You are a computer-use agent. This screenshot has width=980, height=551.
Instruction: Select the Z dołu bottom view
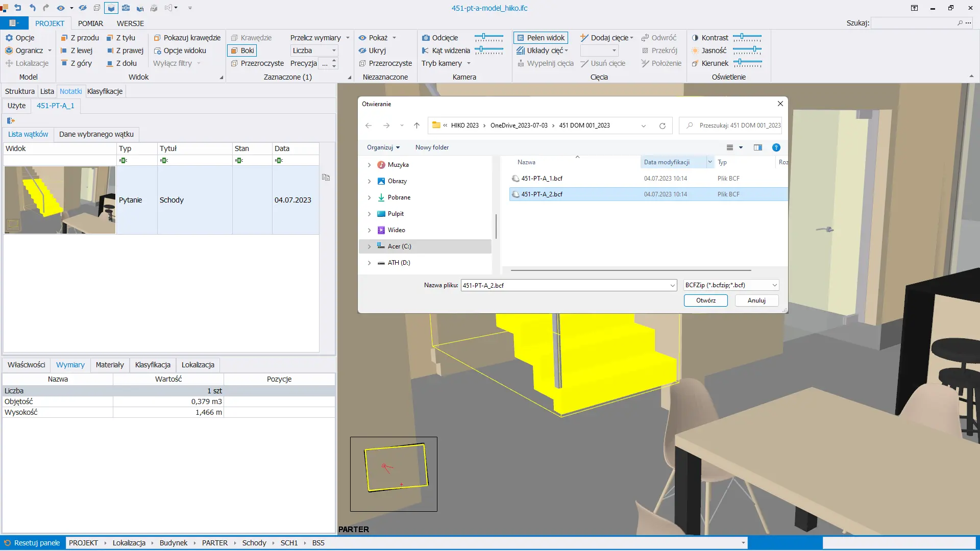coord(121,63)
